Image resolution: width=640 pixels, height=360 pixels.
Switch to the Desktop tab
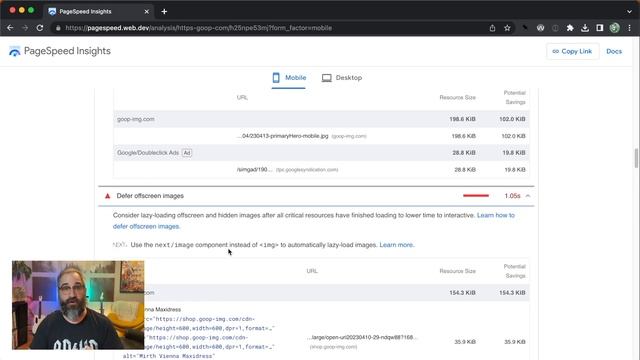pyautogui.click(x=342, y=78)
